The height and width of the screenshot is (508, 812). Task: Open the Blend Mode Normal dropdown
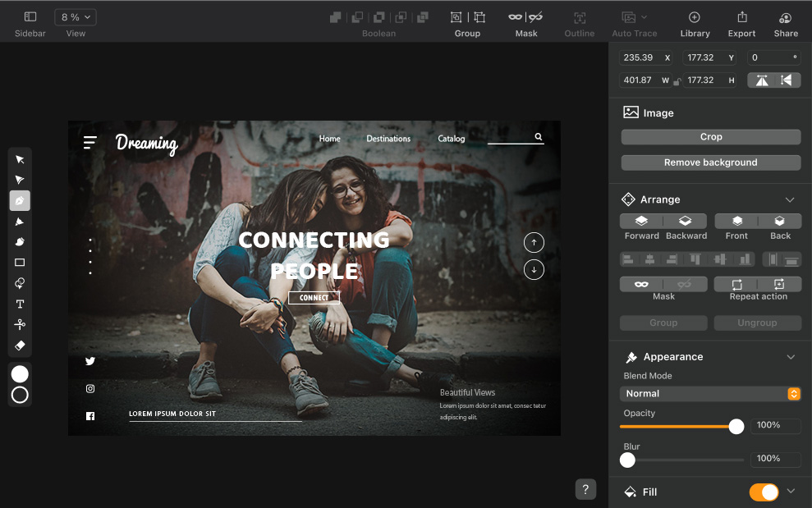coord(710,394)
